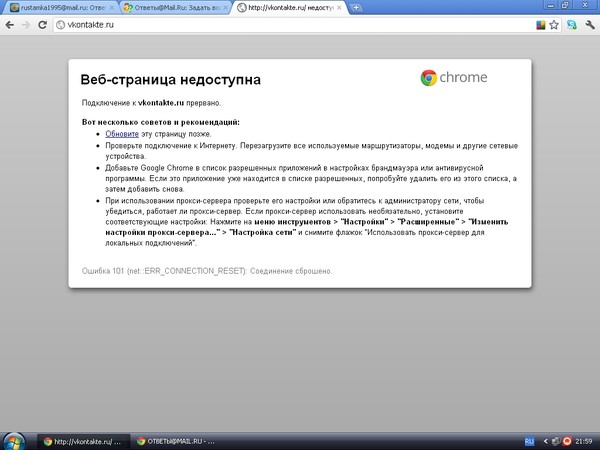Reload the vkontakte.ru page

tap(42, 25)
